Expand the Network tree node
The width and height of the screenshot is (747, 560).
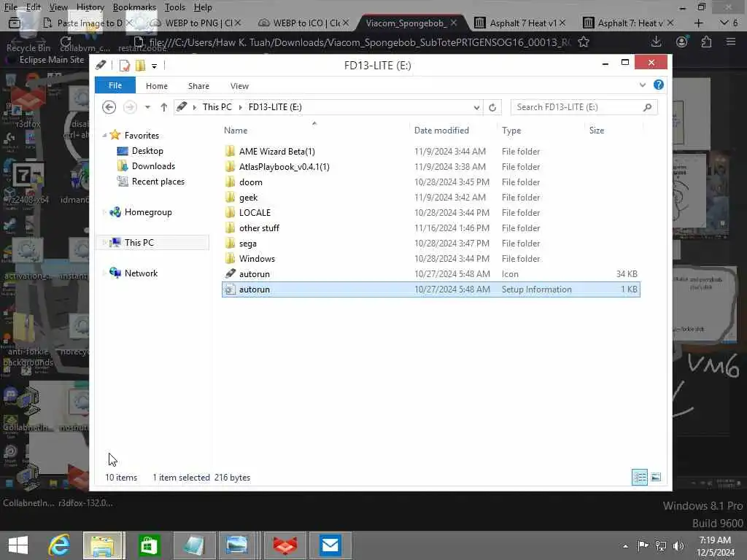click(x=104, y=273)
